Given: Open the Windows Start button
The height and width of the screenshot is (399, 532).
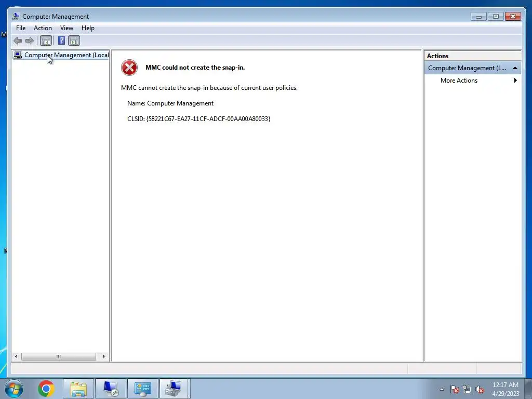Looking at the screenshot, I should (14, 389).
